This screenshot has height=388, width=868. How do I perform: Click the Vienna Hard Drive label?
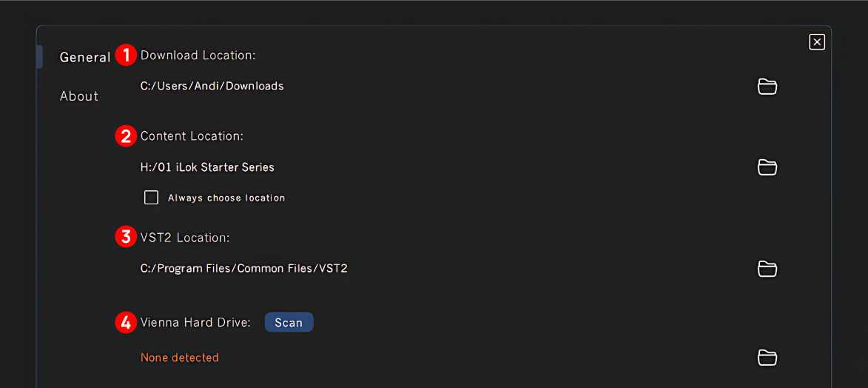point(196,322)
